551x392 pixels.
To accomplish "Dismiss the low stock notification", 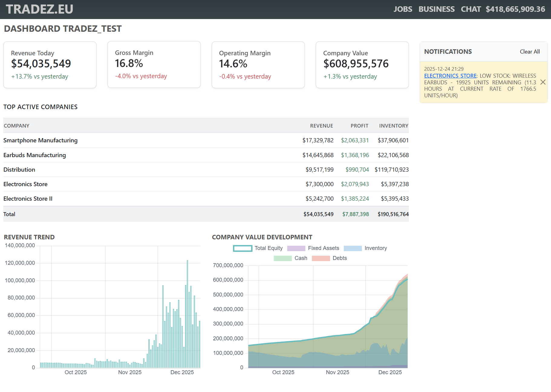I will coord(543,82).
